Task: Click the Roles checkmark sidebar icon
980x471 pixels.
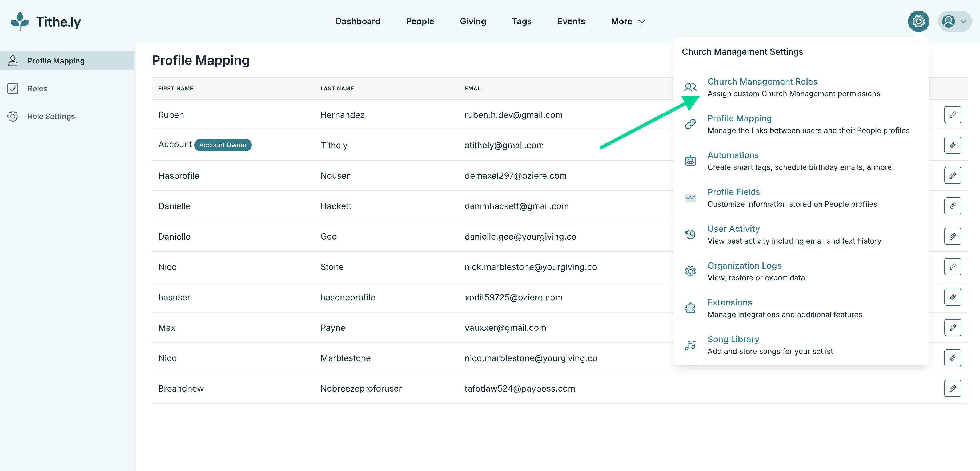Action: coord(13,89)
